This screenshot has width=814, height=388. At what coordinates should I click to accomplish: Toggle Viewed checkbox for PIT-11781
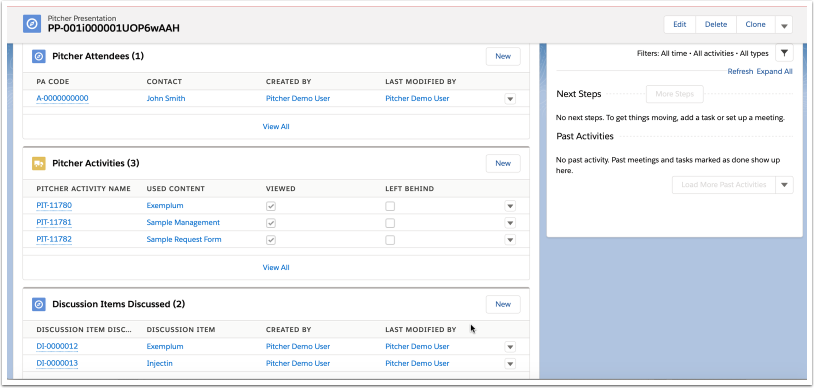click(x=271, y=223)
